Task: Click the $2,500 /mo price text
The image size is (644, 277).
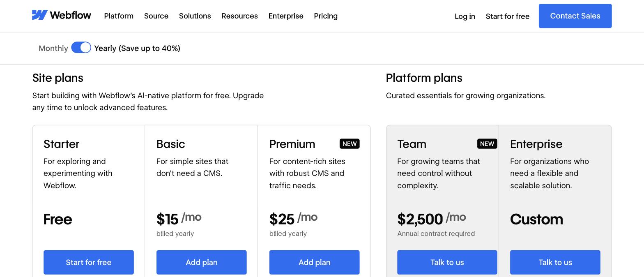Action: [x=431, y=219]
